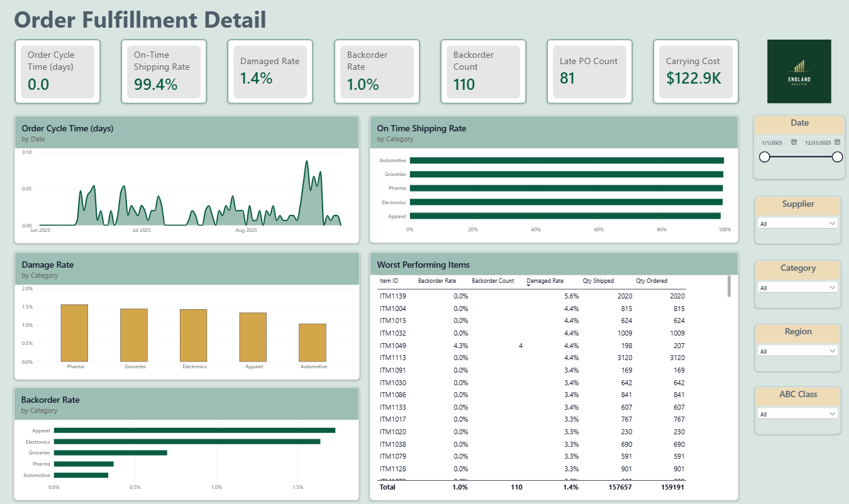Viewport: 849px width, 504px height.
Task: Sort by Item ID column header
Action: coord(389,281)
